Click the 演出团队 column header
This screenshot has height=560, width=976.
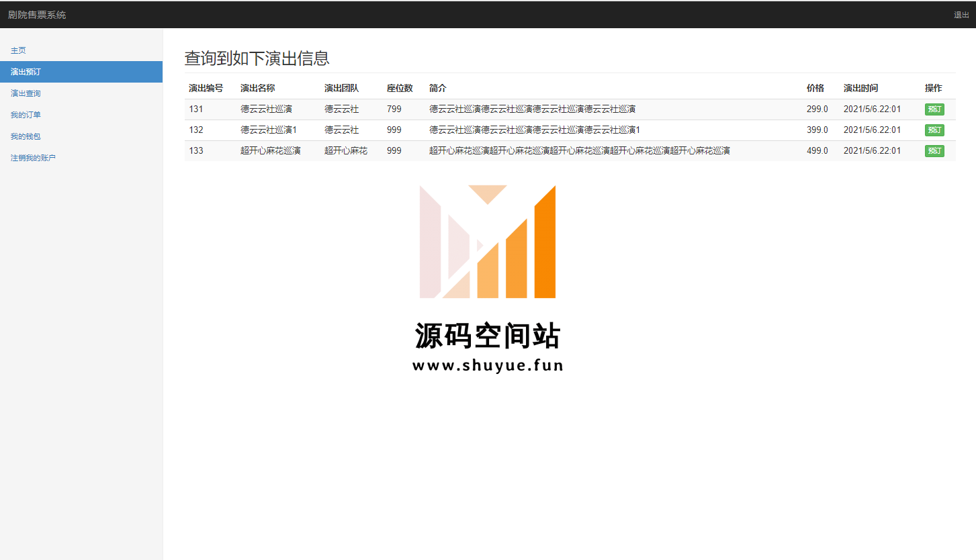[341, 88]
